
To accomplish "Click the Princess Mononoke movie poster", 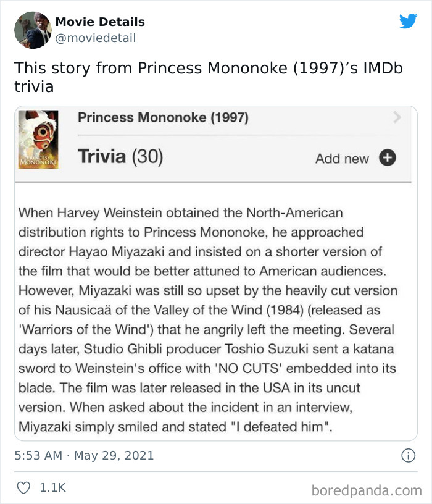I will pos(38,139).
